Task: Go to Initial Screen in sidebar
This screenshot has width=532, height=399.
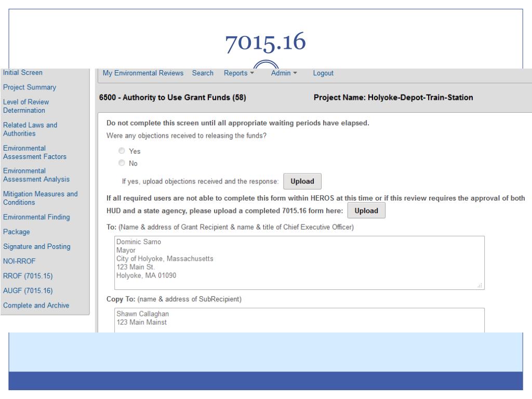Action: (23, 72)
